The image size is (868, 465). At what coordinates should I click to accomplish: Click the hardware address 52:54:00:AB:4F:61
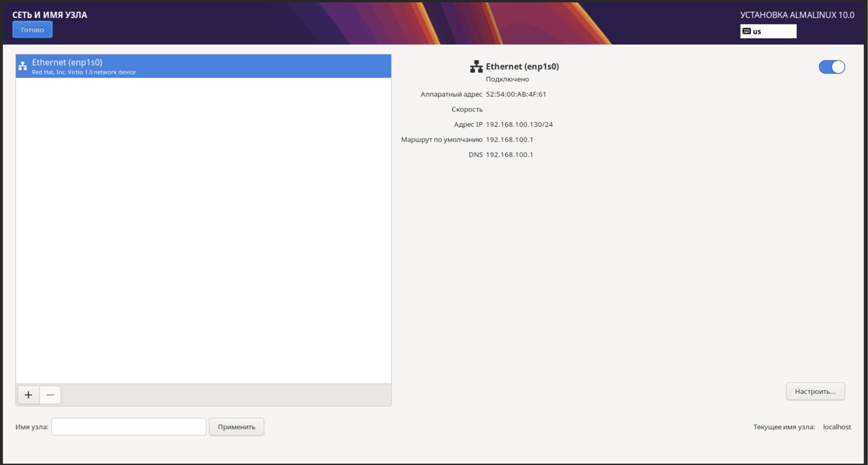pos(516,94)
